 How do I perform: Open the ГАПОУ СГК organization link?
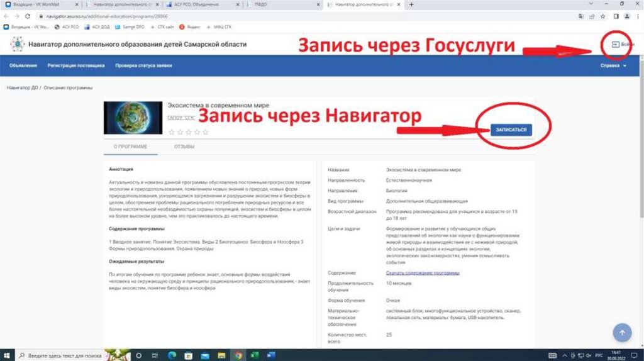click(180, 118)
